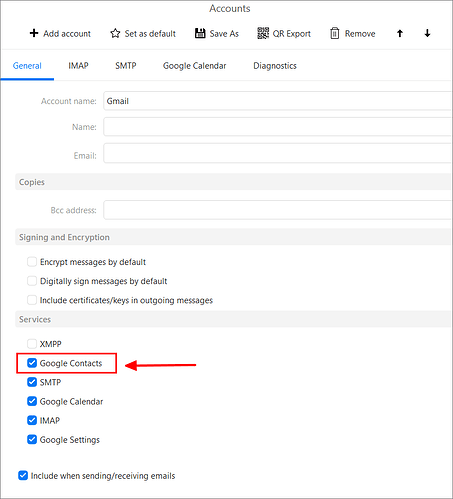453x499 pixels.
Task: Uncheck the Google Contacts service
Action: click(32, 363)
